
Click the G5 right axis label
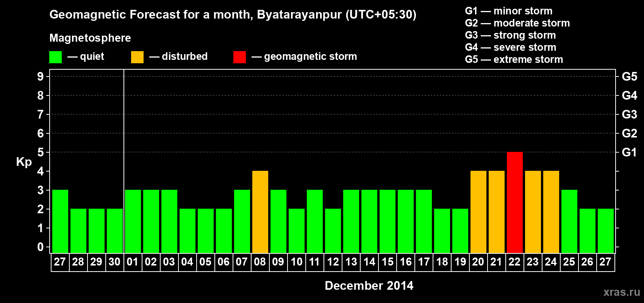(630, 77)
